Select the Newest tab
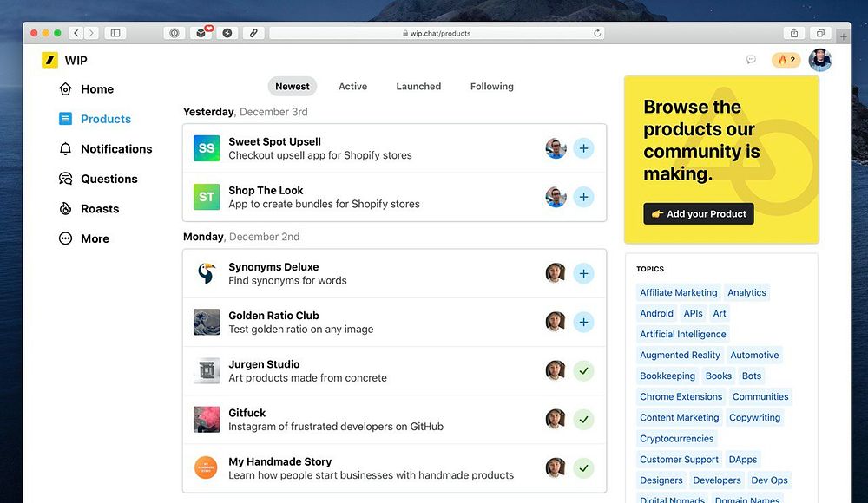The image size is (868, 503). pyautogui.click(x=293, y=87)
